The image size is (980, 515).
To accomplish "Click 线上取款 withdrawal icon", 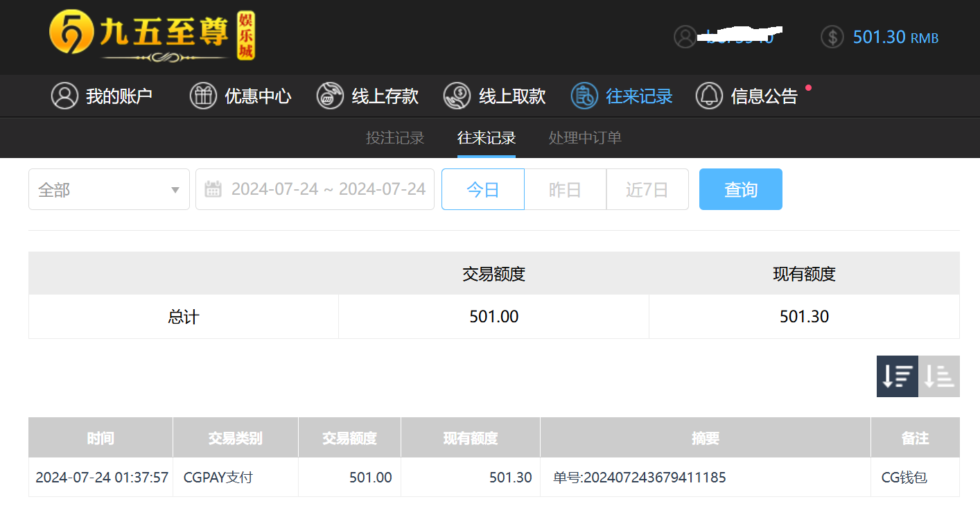I will click(x=457, y=96).
